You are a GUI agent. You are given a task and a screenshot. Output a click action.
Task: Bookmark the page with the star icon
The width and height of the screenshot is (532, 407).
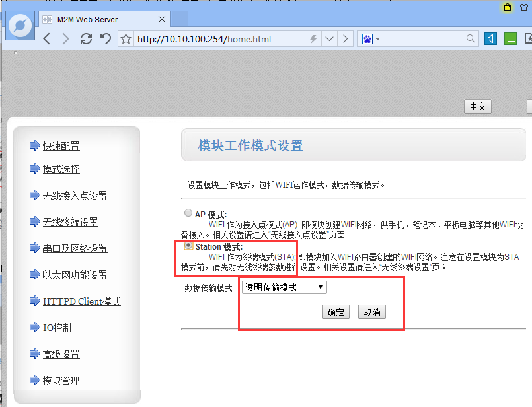pyautogui.click(x=126, y=39)
